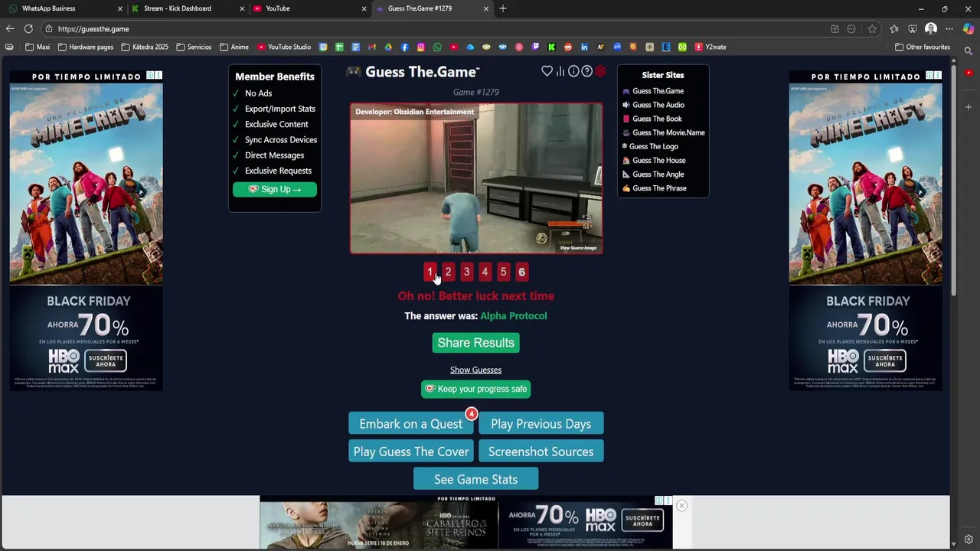Open Gmail bookmark icon
Viewport: 980px width, 551px height.
tap(372, 47)
